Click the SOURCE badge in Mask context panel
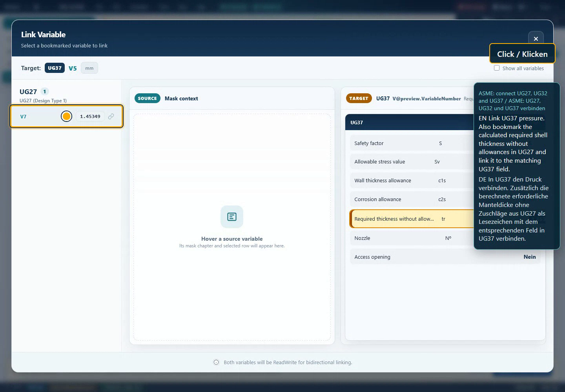The height and width of the screenshot is (392, 565). tap(147, 98)
